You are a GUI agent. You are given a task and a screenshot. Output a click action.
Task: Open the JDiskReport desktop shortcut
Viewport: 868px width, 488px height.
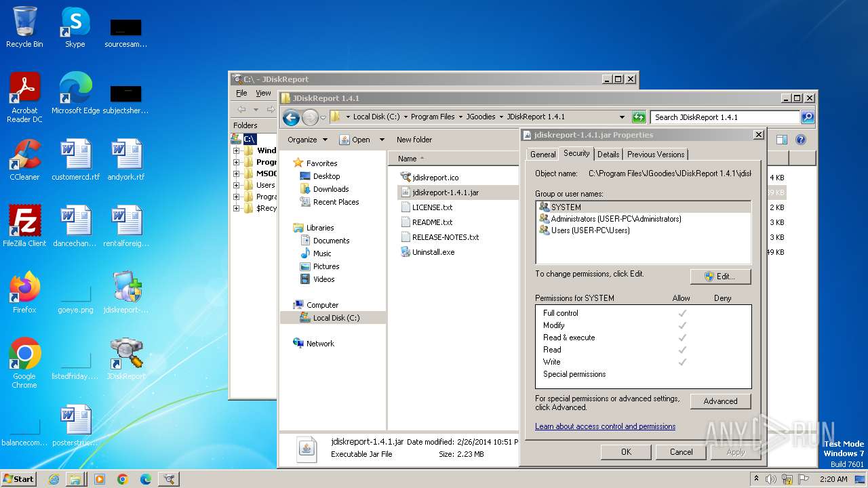tap(126, 359)
